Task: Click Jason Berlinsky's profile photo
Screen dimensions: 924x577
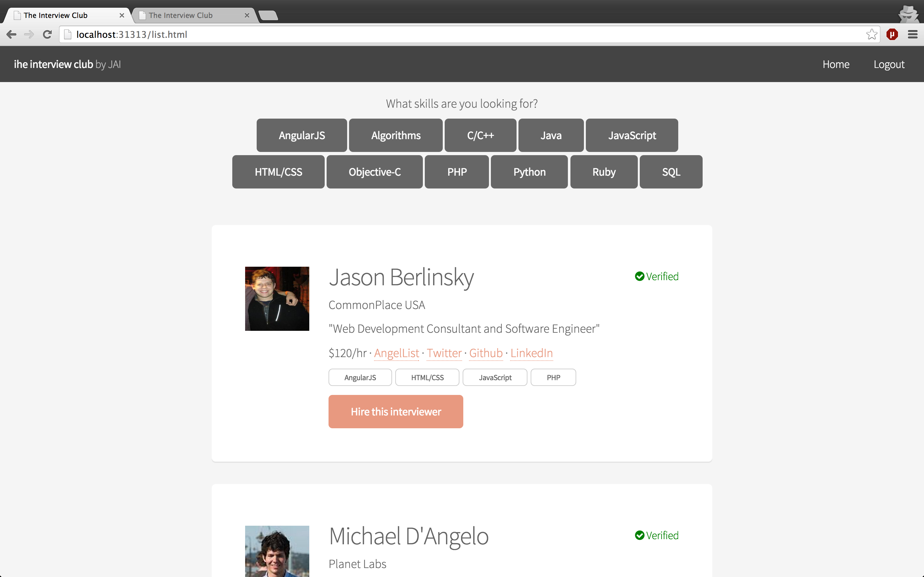Action: tap(277, 298)
